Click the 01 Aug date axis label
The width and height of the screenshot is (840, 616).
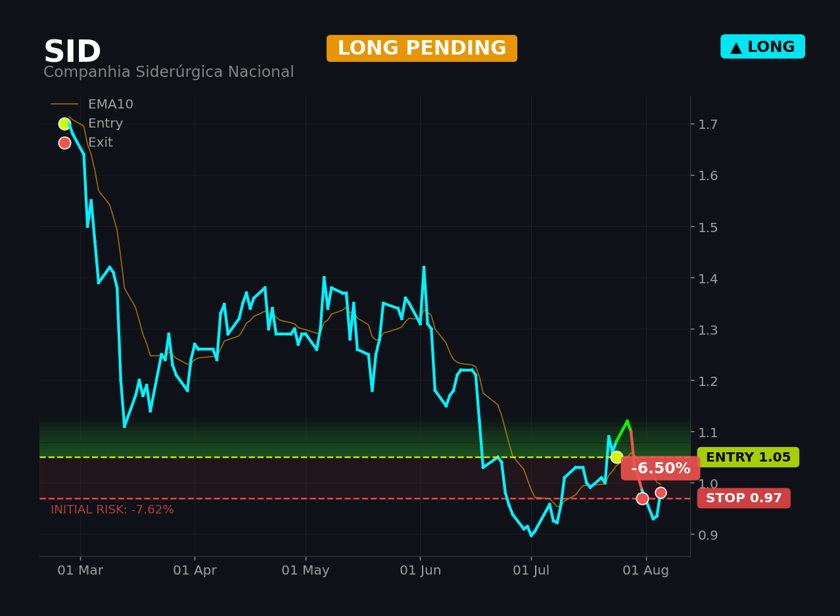[646, 571]
